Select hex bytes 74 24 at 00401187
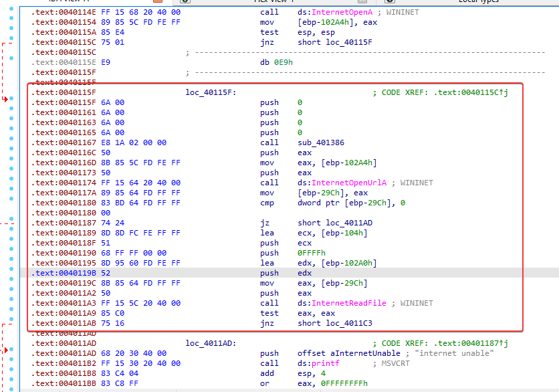The width and height of the screenshot is (559, 392). [x=112, y=223]
